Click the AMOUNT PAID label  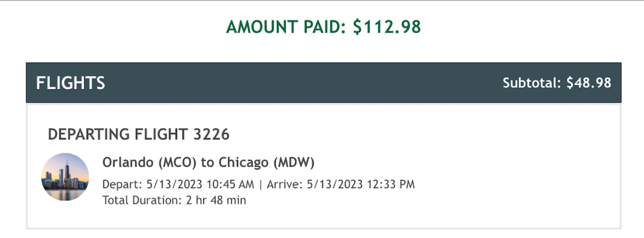286,27
